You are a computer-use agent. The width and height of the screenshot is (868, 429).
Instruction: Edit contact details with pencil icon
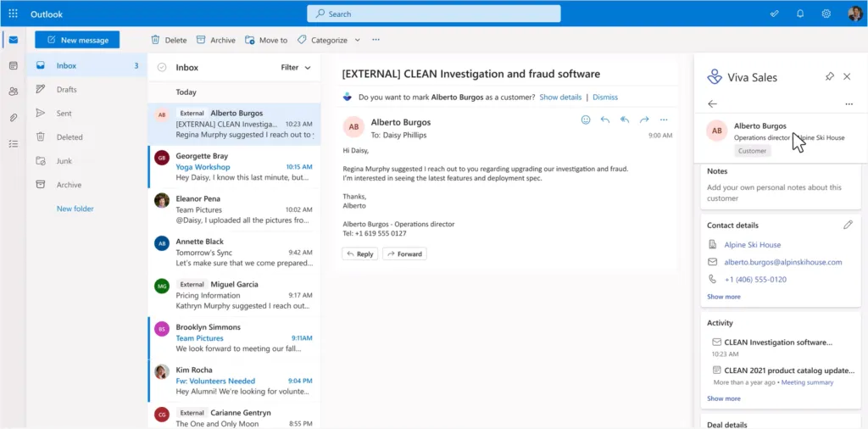pyautogui.click(x=848, y=225)
